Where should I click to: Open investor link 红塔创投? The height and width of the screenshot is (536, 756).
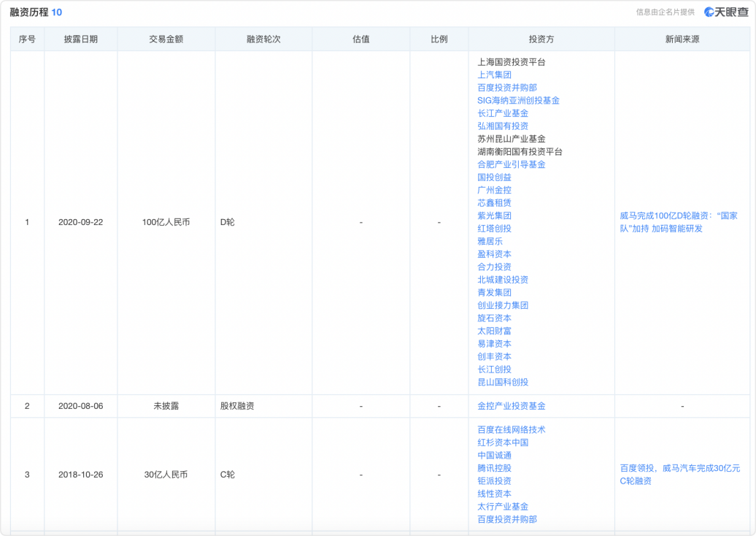pos(494,228)
